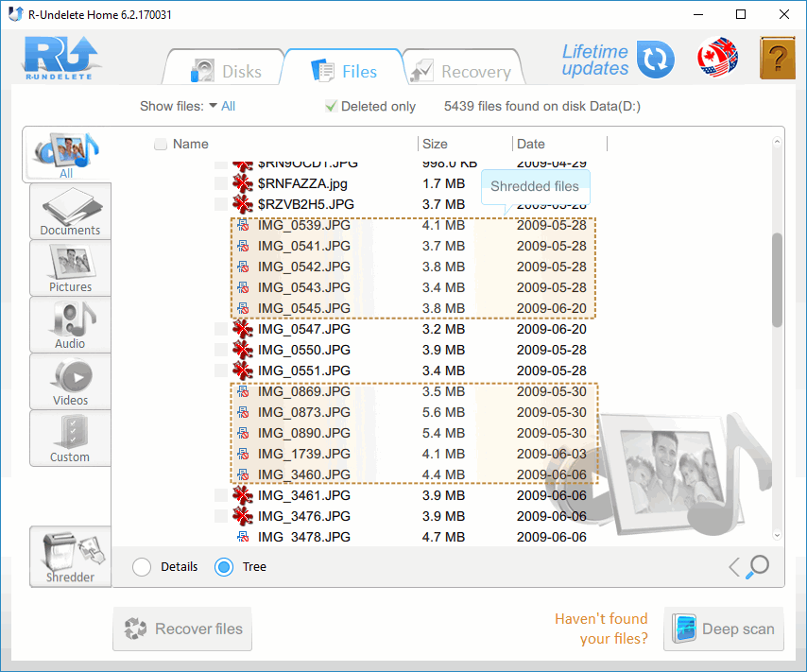The image size is (807, 672).
Task: Filter files by Documents category
Action: coord(70,212)
